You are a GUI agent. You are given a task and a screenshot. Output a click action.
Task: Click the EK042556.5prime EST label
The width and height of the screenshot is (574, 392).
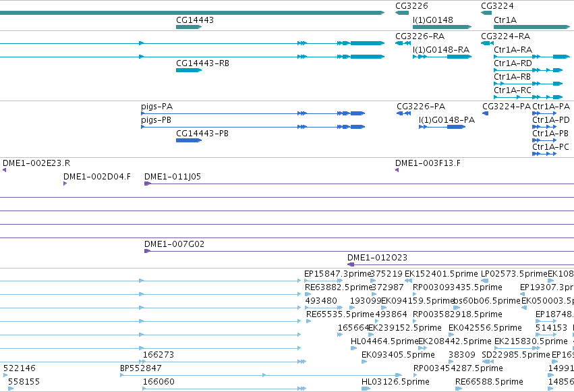pos(485,328)
